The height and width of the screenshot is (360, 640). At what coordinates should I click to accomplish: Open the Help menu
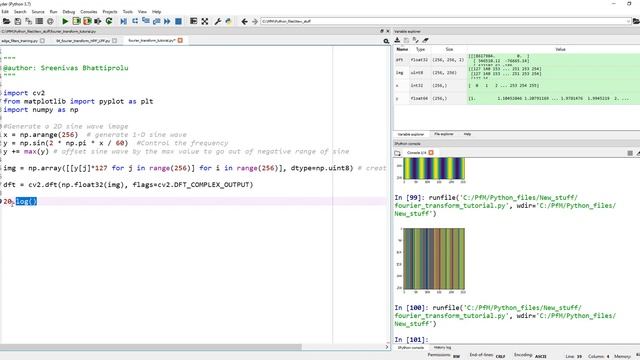click(156, 11)
